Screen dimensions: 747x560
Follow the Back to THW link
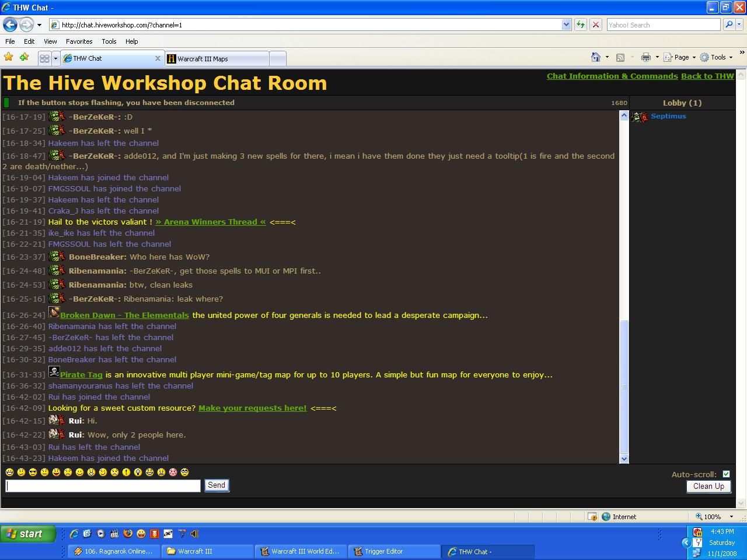point(707,76)
